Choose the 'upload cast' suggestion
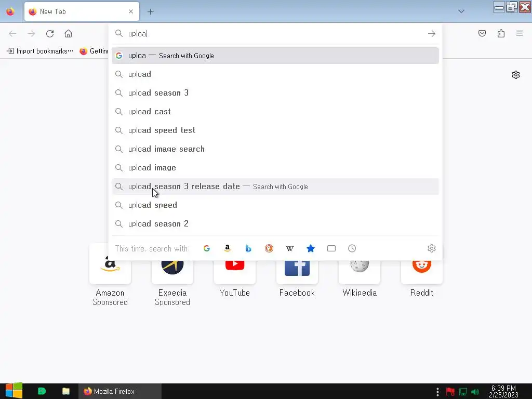The image size is (532, 399). click(275, 112)
